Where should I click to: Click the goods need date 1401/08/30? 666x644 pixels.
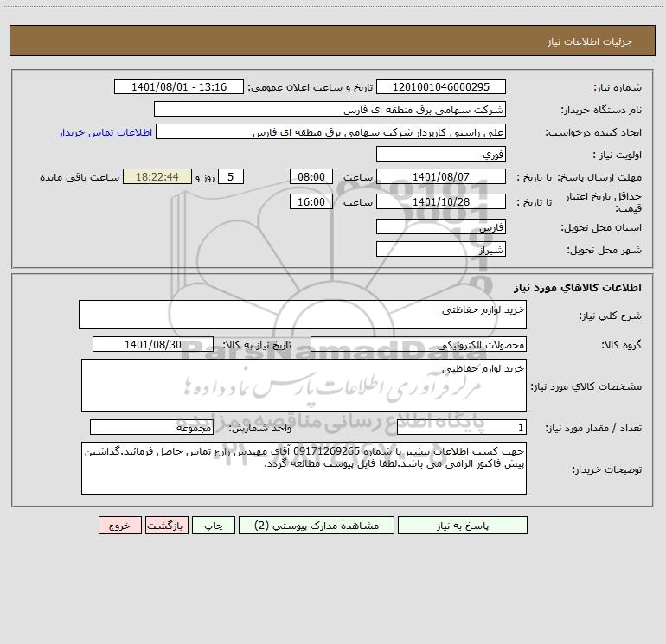tap(153, 344)
